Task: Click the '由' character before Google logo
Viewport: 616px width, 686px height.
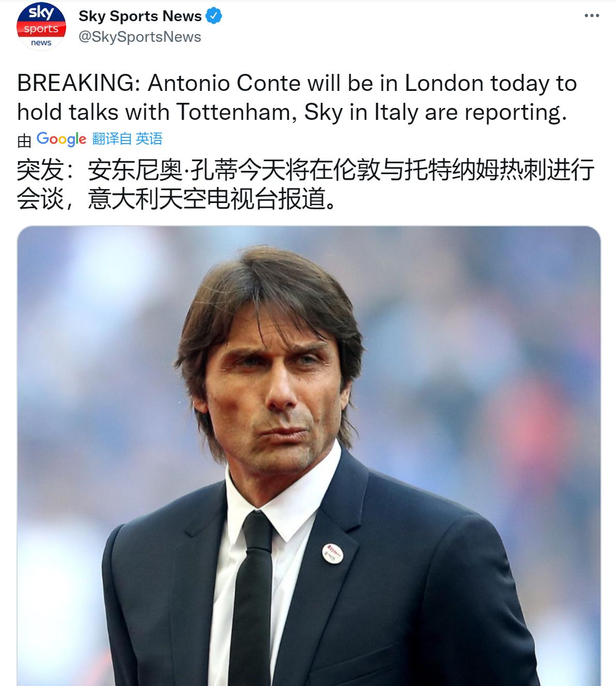Action: pyautogui.click(x=24, y=139)
